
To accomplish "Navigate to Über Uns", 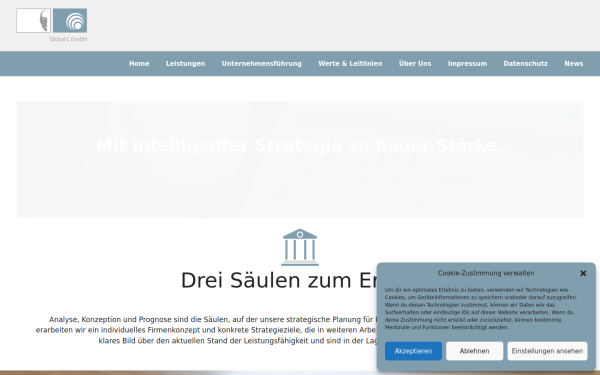I will tap(415, 64).
